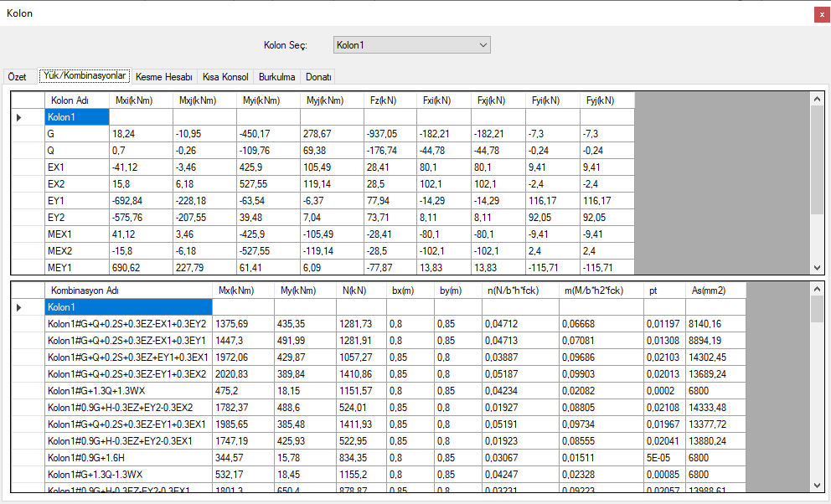831x504 pixels.
Task: Select the Myi value 527,55 in row EX2
Action: (268, 184)
